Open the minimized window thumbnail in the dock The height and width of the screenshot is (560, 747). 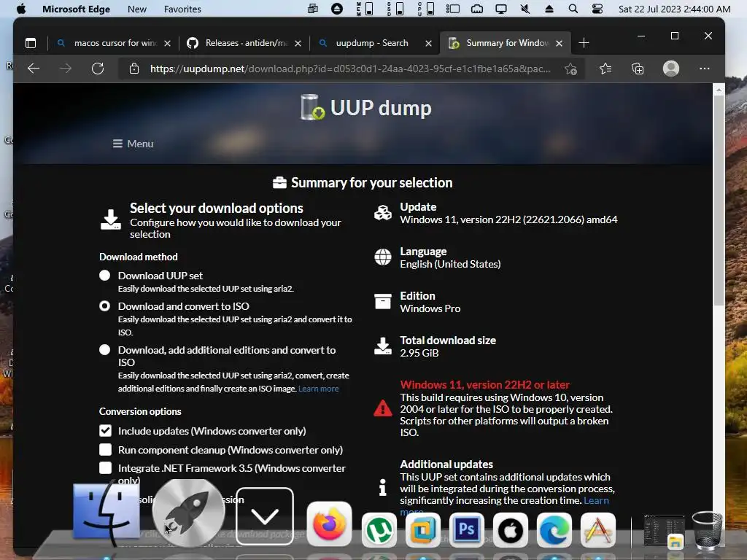664,531
